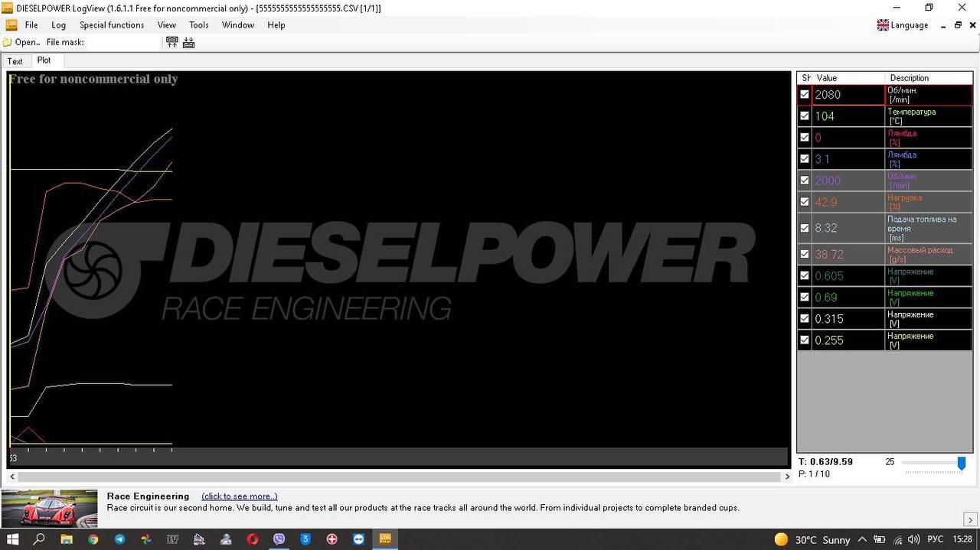980x550 pixels.
Task: Click the zoom slider thumb near 25
Action: (962, 463)
